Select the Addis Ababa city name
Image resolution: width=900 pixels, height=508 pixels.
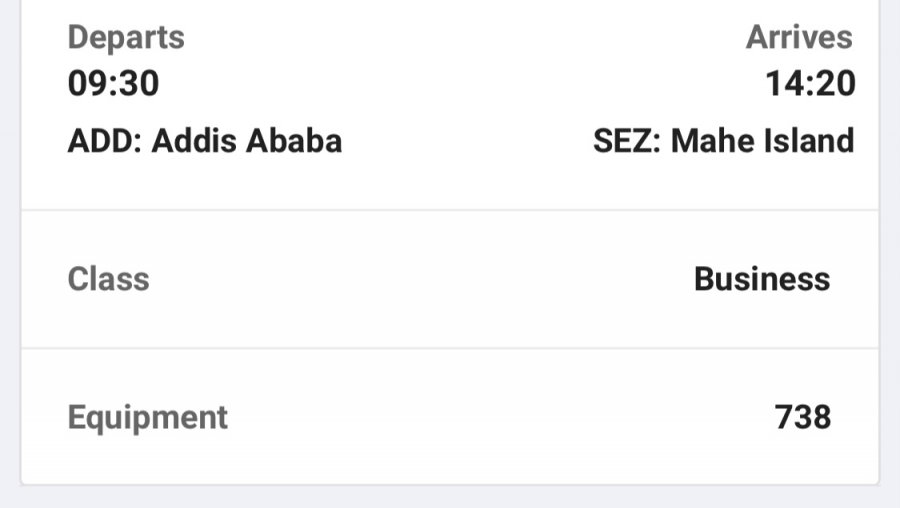[x=247, y=141]
